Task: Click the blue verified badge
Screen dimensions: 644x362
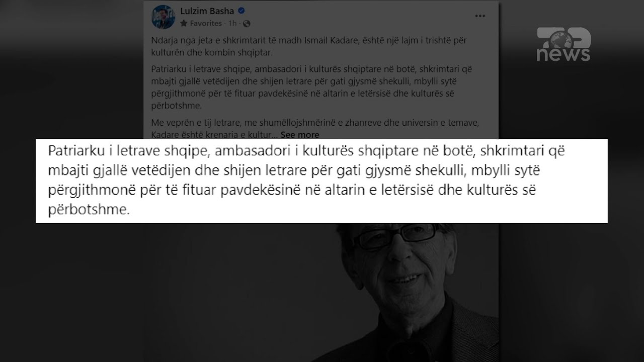Action: coord(242,12)
